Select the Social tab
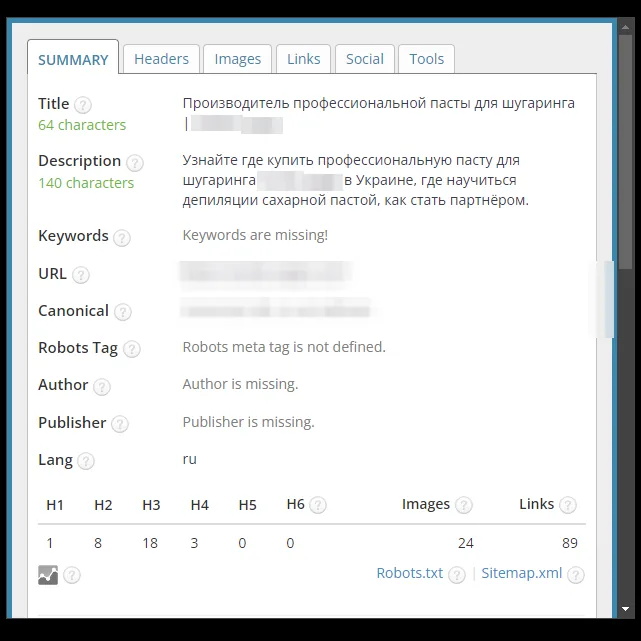Viewport: 641px width, 641px height. pos(365,59)
